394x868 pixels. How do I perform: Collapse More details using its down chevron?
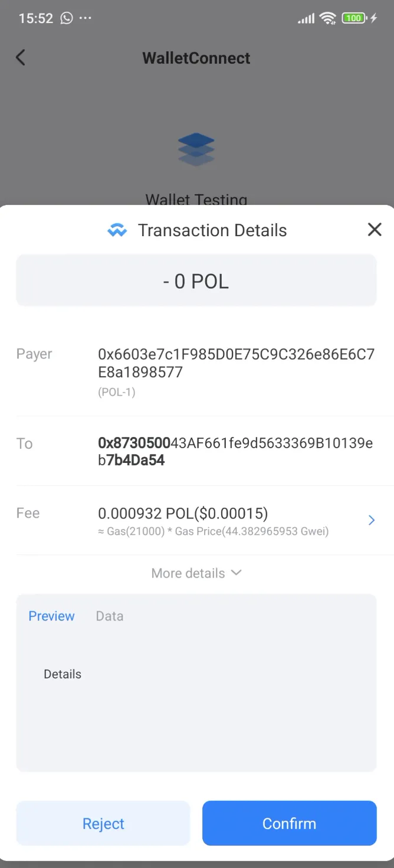[x=236, y=573]
